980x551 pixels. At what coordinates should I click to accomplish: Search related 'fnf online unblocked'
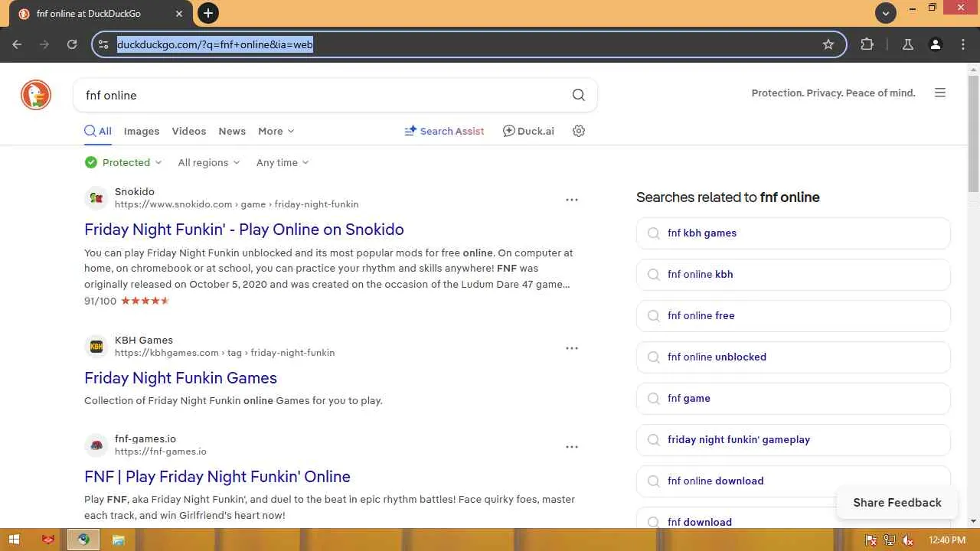(x=793, y=357)
